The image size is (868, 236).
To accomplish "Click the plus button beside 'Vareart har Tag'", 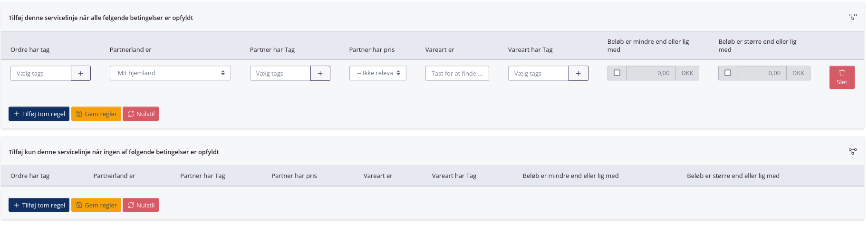I will [x=579, y=73].
